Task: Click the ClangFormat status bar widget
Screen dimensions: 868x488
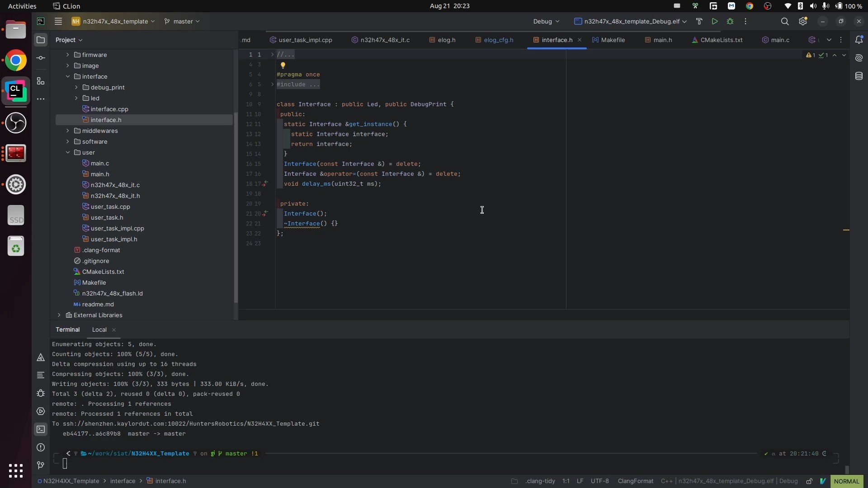Action: 635,481
